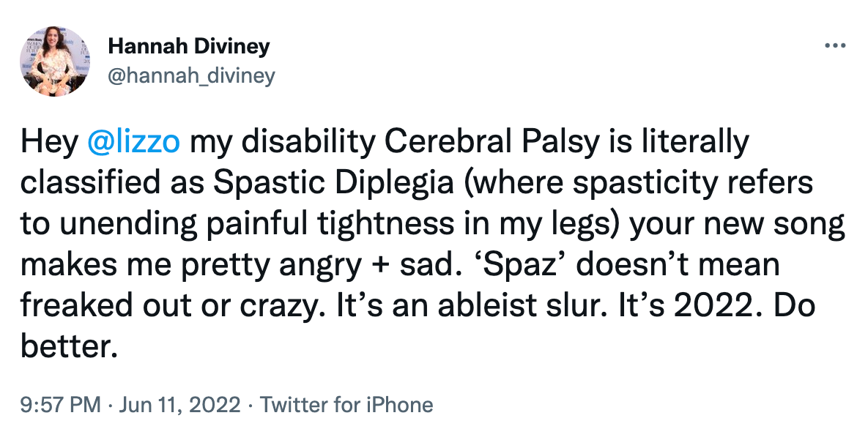The image size is (868, 440).
Task: Open the @lizzo mention link
Action: pyautogui.click(x=133, y=142)
